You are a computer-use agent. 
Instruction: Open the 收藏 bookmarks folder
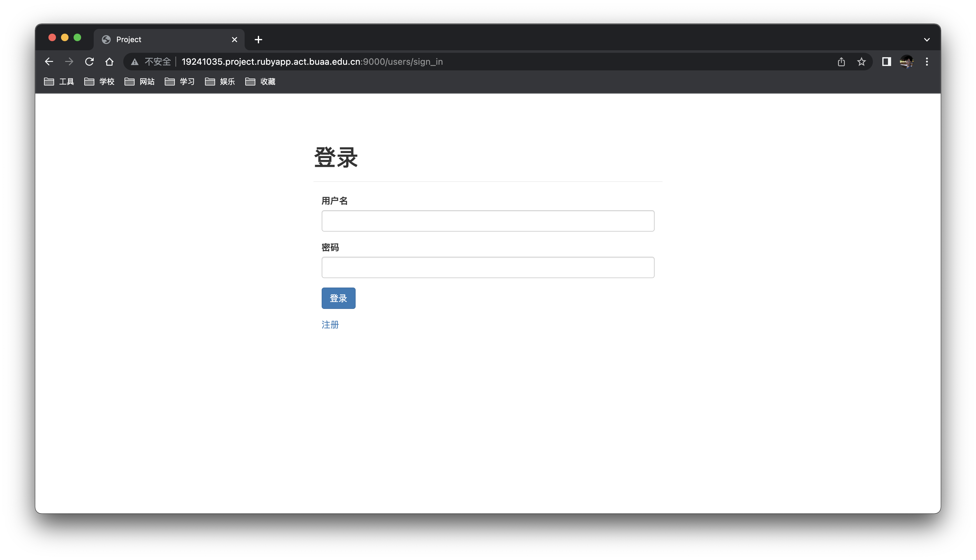[260, 81]
